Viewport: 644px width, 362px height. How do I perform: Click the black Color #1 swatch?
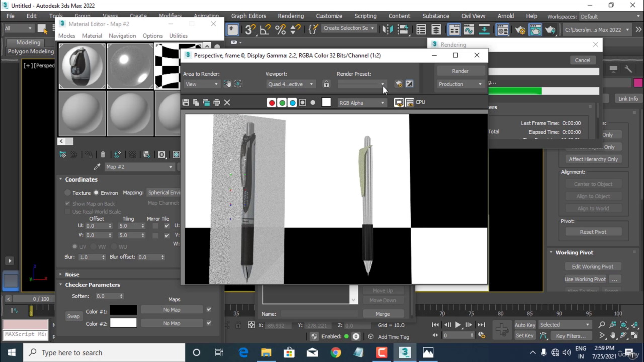pos(123,311)
